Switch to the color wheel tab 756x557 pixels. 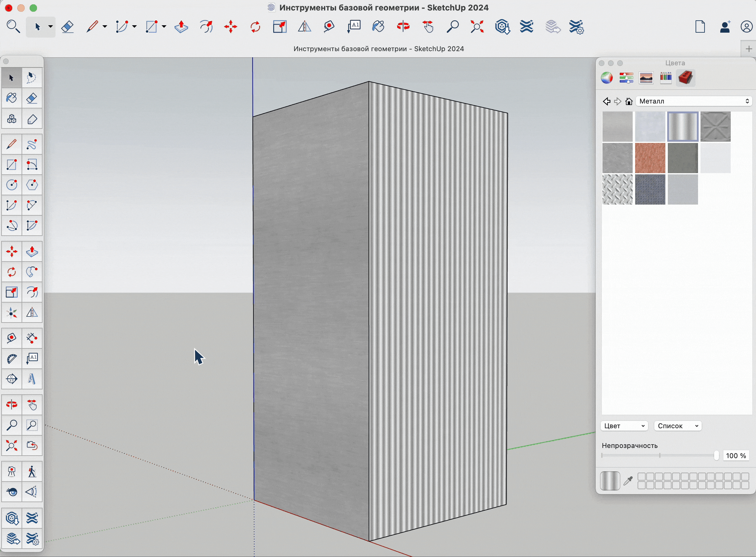tap(606, 78)
